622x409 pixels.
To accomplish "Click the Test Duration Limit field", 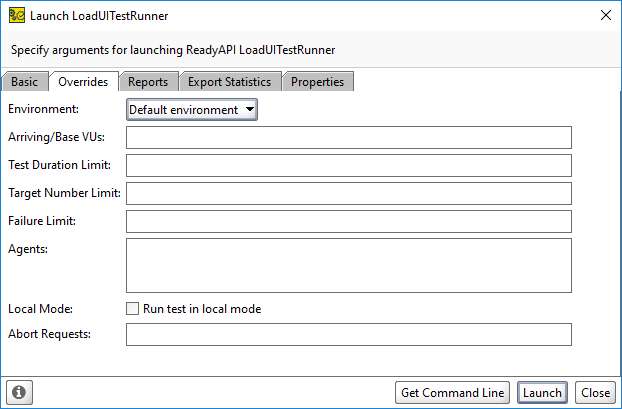I will click(348, 165).
